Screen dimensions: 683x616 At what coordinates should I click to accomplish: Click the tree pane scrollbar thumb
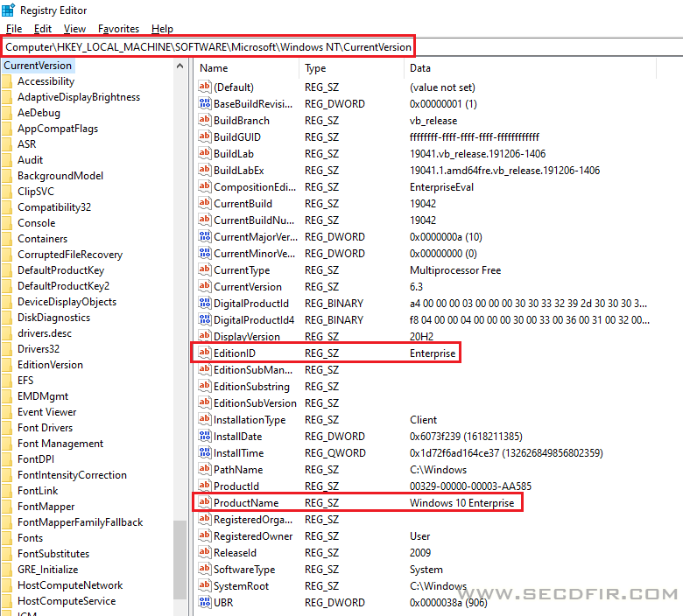pos(180,560)
